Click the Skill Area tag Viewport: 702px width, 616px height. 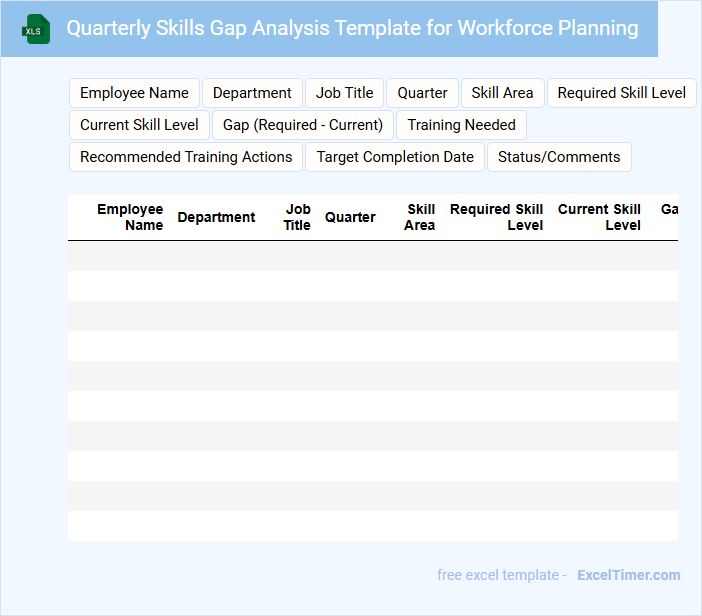[x=502, y=93]
